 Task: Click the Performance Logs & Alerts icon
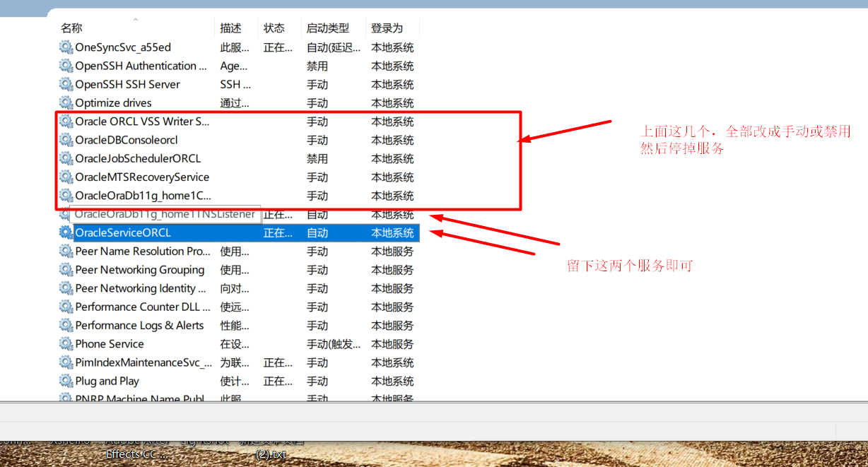[66, 326]
